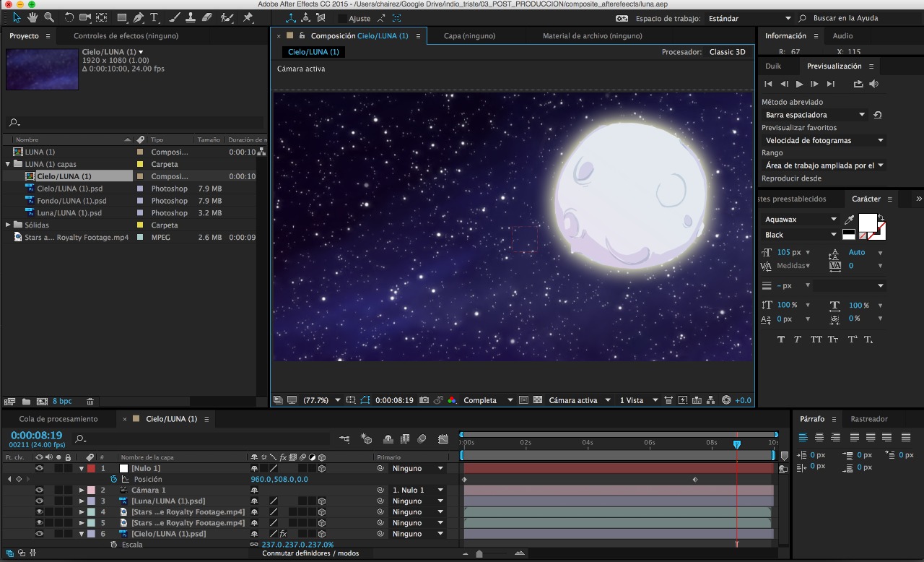
Task: Select the Clone Stamp tool
Action: tap(191, 17)
